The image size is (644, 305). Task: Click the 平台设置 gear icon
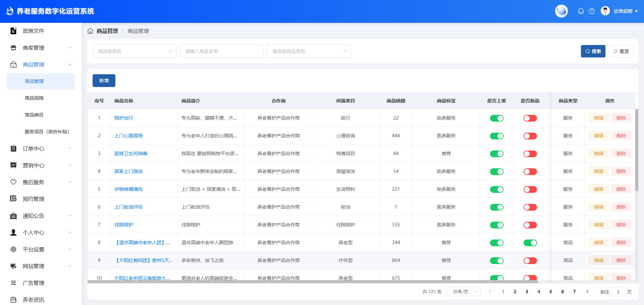click(x=13, y=249)
